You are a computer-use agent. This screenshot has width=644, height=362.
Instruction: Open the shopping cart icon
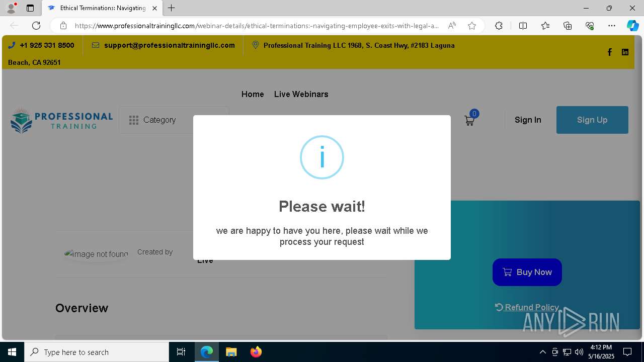[469, 120]
